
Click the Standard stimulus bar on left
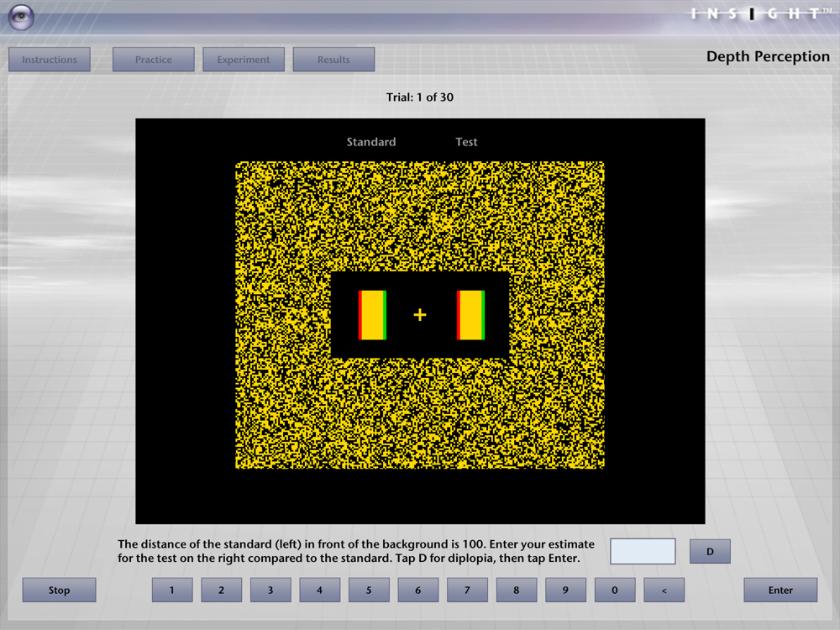tap(372, 315)
